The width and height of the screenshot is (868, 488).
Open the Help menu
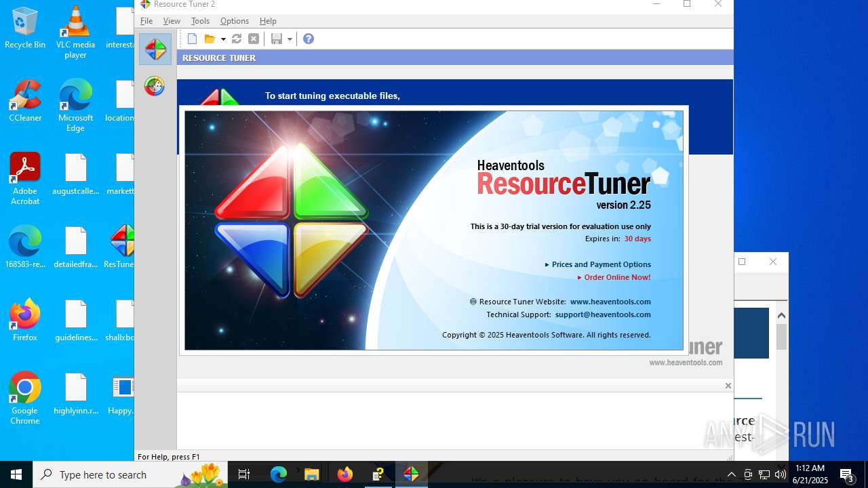268,21
